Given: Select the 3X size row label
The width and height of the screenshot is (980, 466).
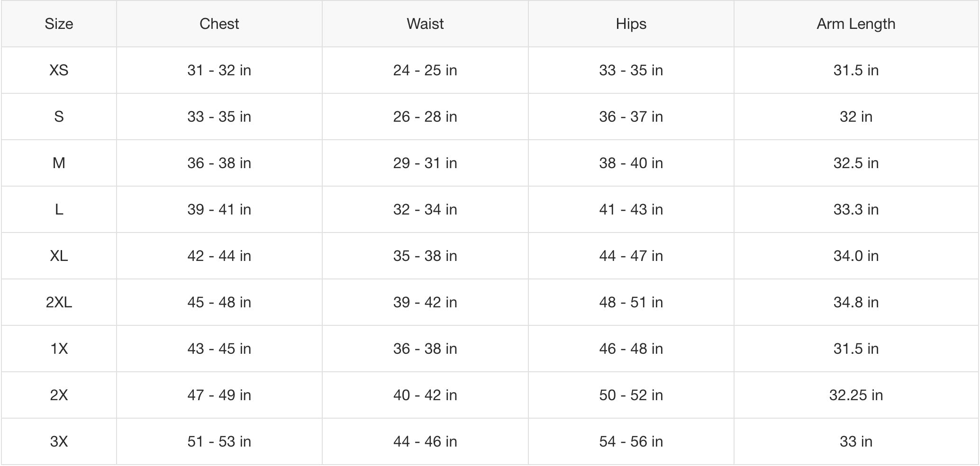Looking at the screenshot, I should click(x=59, y=441).
